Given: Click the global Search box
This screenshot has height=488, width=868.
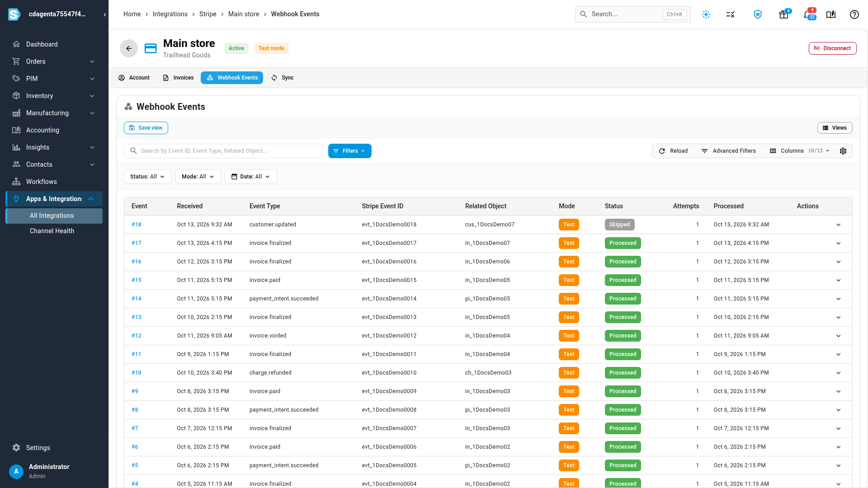Looking at the screenshot, I should [632, 14].
